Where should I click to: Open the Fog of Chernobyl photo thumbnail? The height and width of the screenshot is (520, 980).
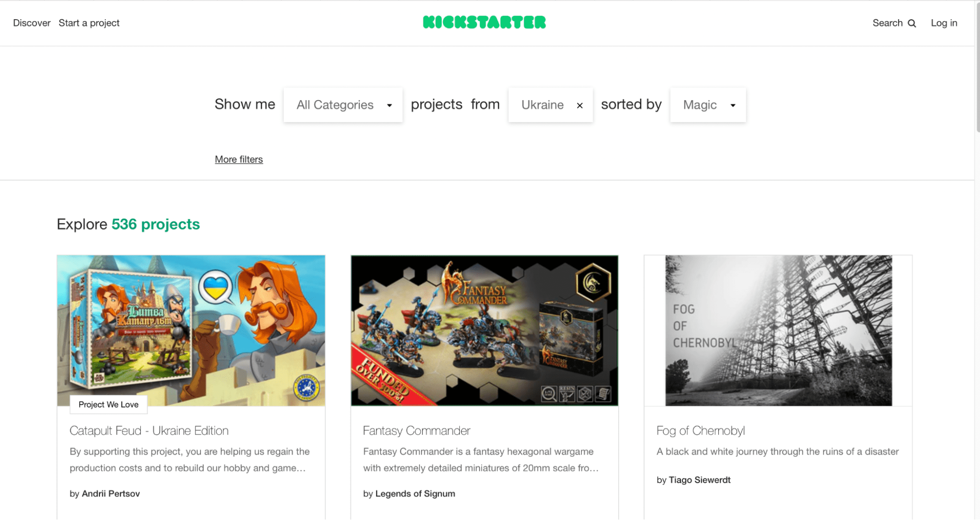[x=778, y=331]
